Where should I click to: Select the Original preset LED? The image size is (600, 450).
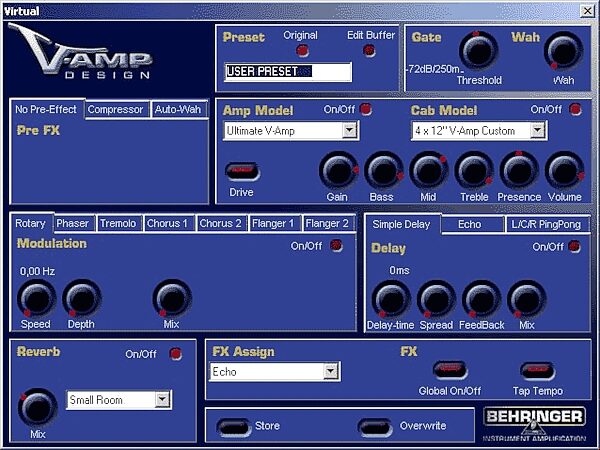coord(302,51)
